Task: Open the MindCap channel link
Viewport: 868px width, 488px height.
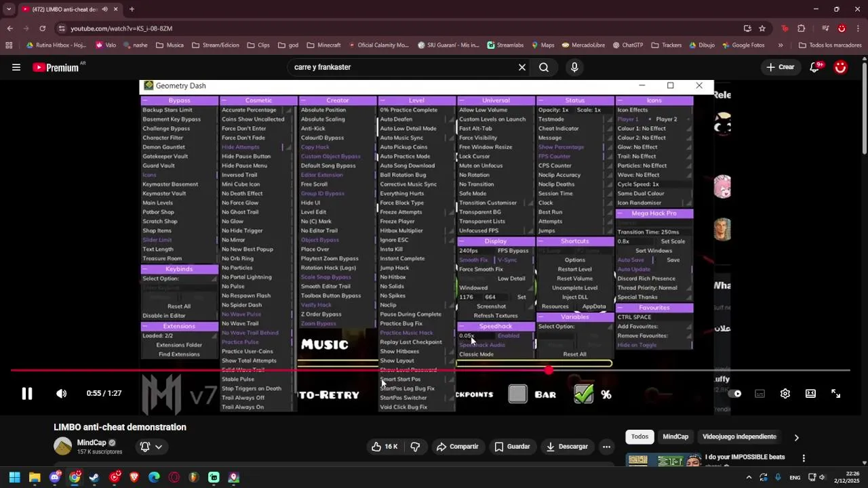Action: click(92, 443)
